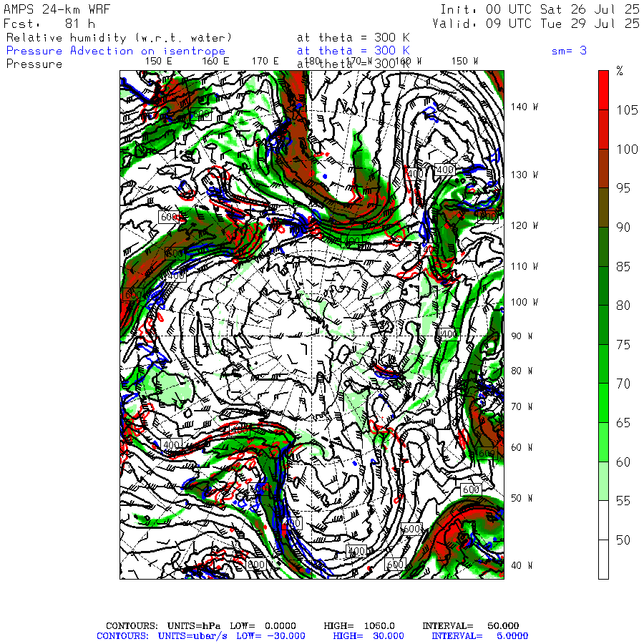Select the '130 W' longitude label

pos(525,175)
